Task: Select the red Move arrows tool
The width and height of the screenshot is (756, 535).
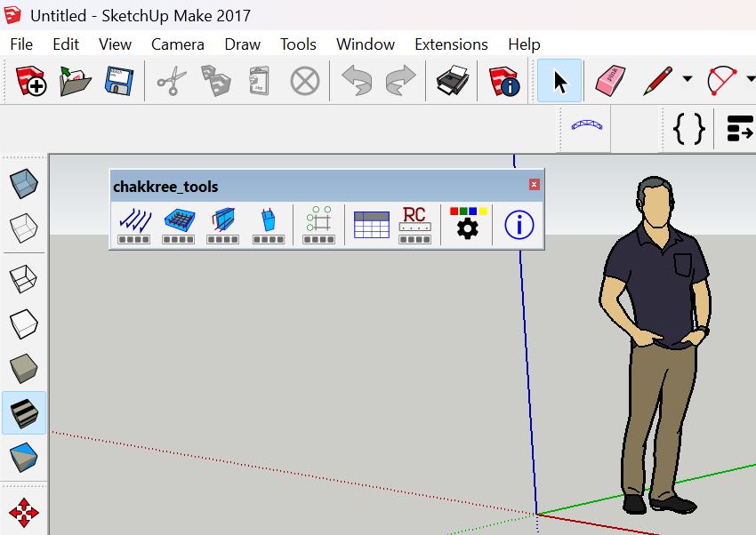Action: [x=24, y=513]
